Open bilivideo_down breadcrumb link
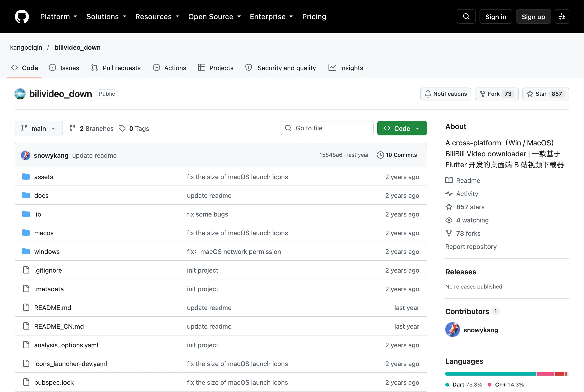Image resolution: width=584 pixels, height=392 pixels. point(78,47)
